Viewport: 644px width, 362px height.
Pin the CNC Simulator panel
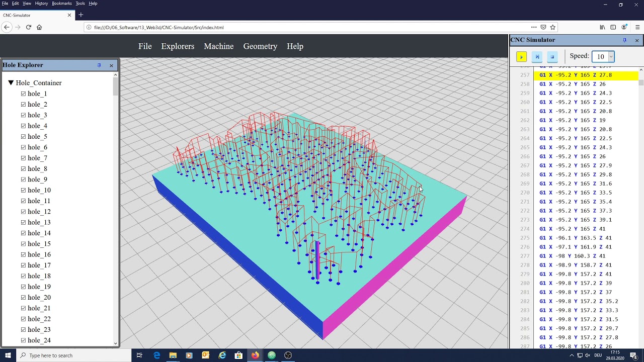click(624, 40)
